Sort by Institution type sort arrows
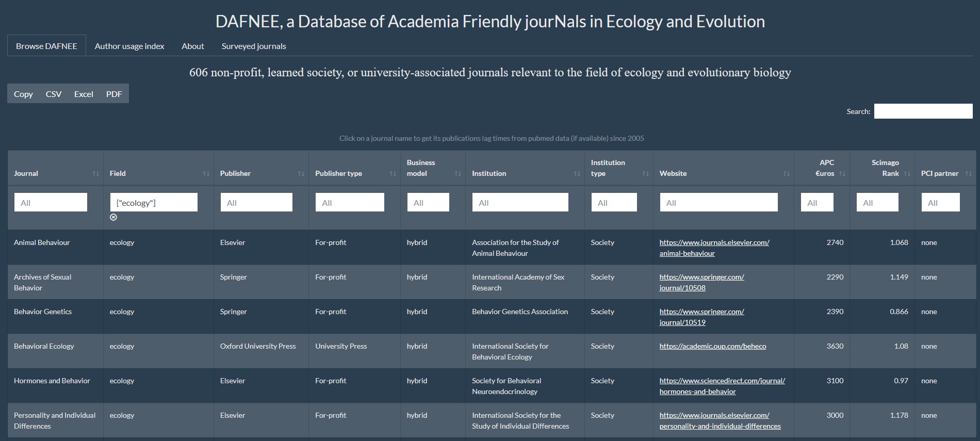 coord(645,174)
